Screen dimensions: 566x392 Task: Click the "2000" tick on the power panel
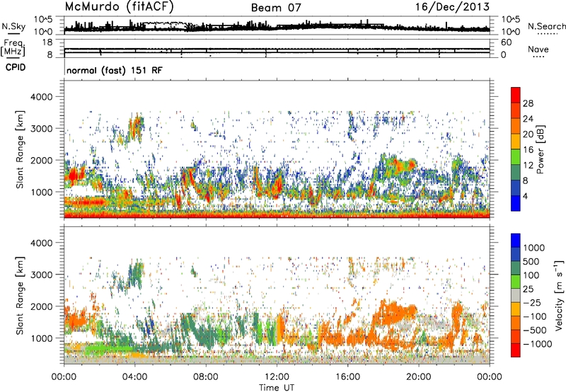(x=42, y=160)
